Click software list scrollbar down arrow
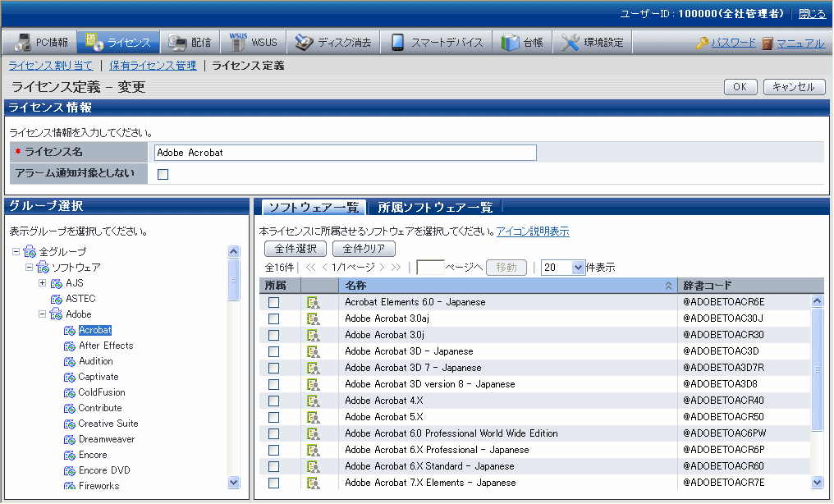Screen dimensions: 834x504 (818, 482)
